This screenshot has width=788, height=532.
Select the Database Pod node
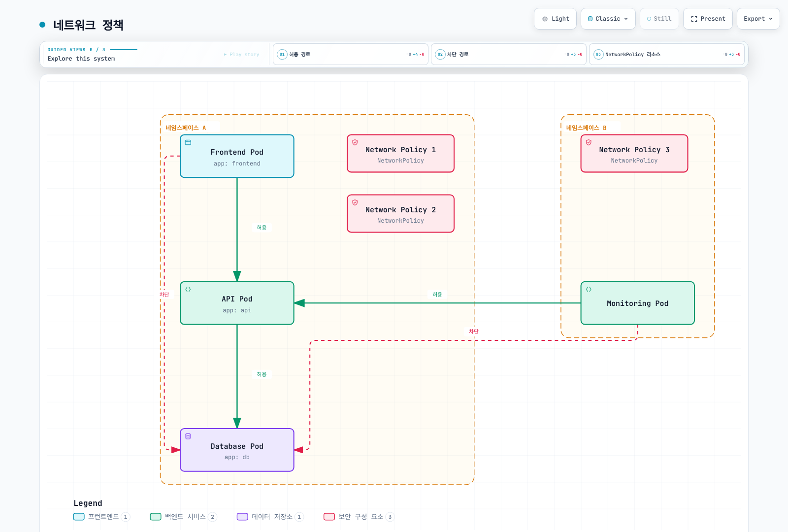tap(237, 450)
